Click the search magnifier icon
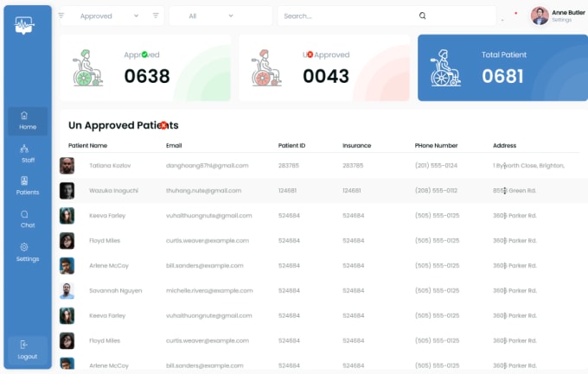 point(422,16)
